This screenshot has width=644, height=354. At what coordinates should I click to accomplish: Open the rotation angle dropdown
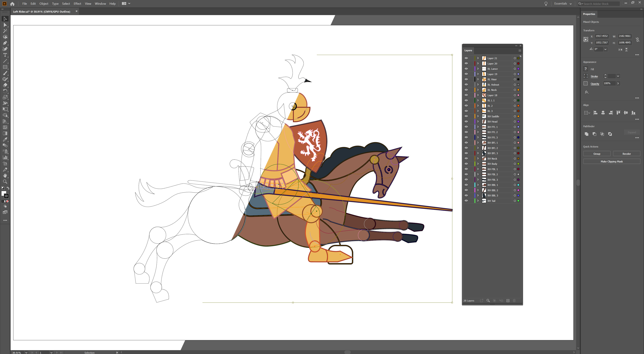pyautogui.click(x=605, y=49)
